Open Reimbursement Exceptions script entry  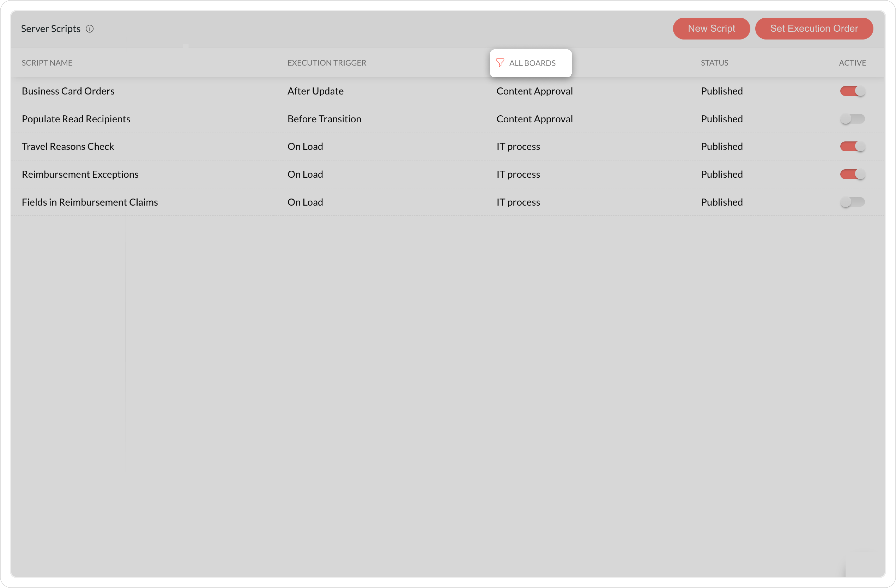tap(80, 174)
